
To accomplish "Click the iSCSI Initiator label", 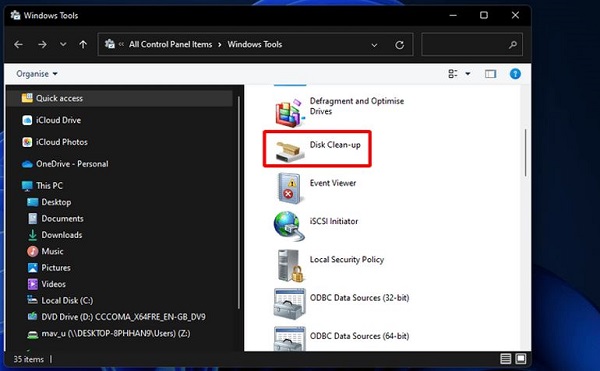I will click(334, 221).
